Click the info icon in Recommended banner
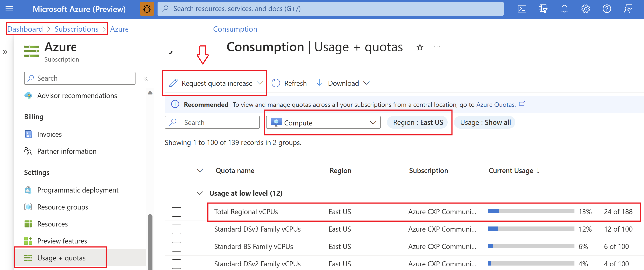Image resolution: width=644 pixels, height=270 pixels. (x=175, y=104)
